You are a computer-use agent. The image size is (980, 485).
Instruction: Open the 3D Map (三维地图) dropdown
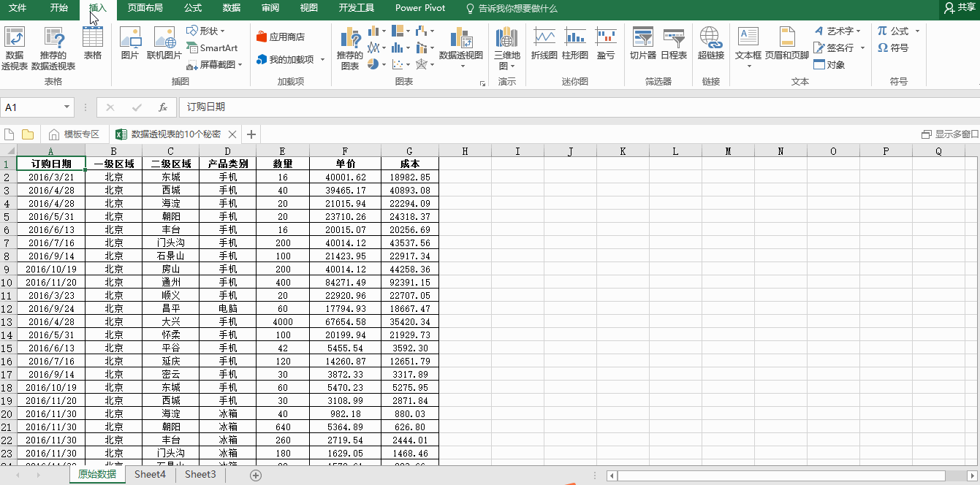coord(507,60)
